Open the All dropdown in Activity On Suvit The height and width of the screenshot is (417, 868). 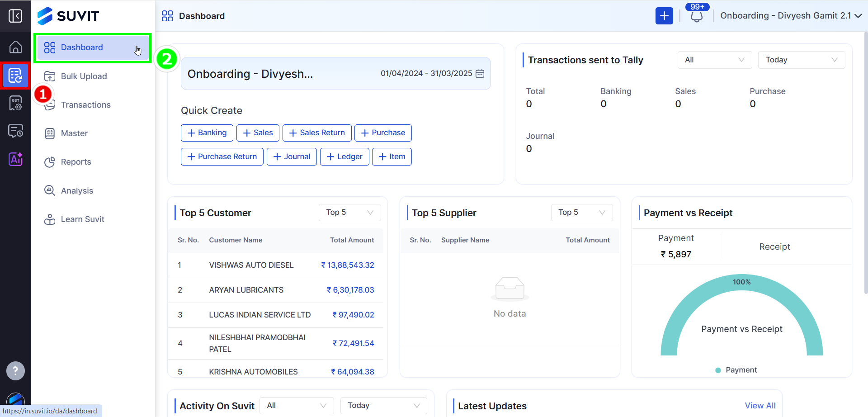(297, 406)
